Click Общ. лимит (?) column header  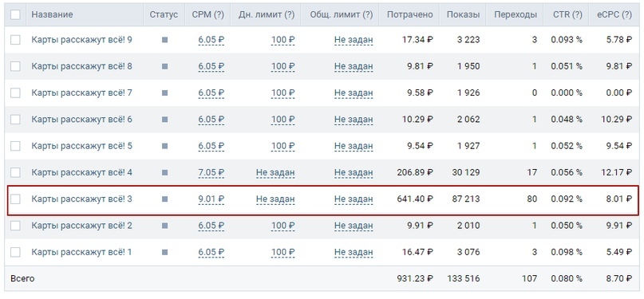tap(342, 15)
